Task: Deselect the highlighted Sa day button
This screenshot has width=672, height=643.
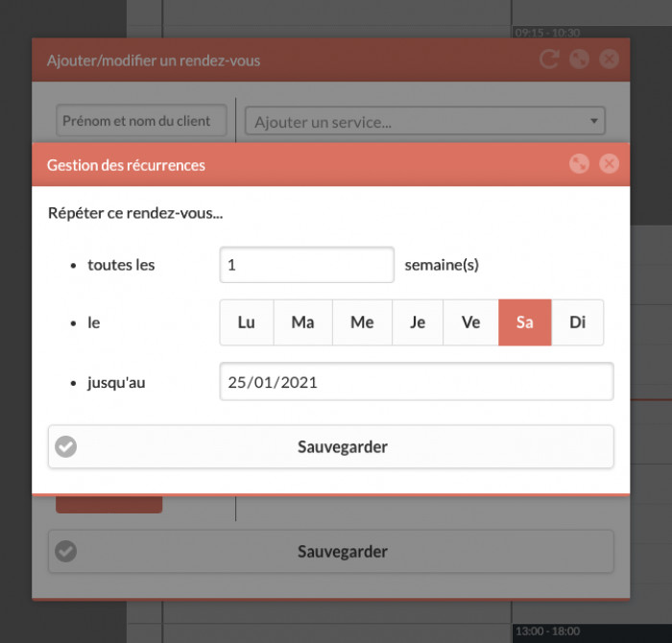Action: point(524,322)
